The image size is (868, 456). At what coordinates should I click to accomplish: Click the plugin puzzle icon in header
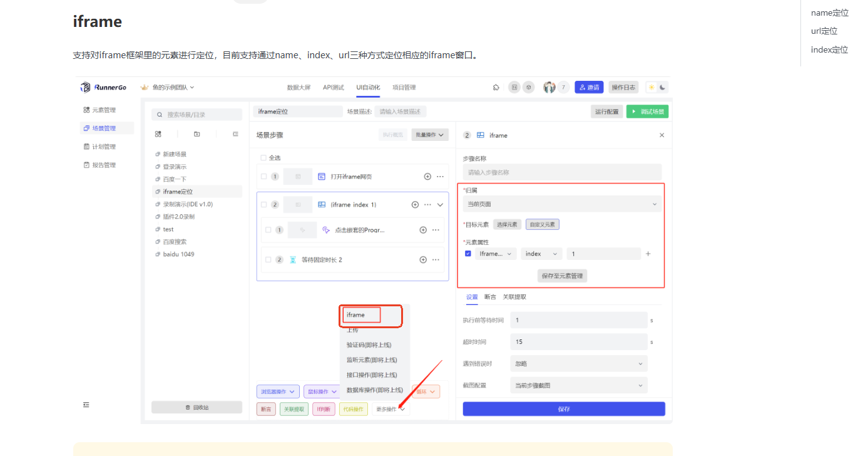coord(496,88)
